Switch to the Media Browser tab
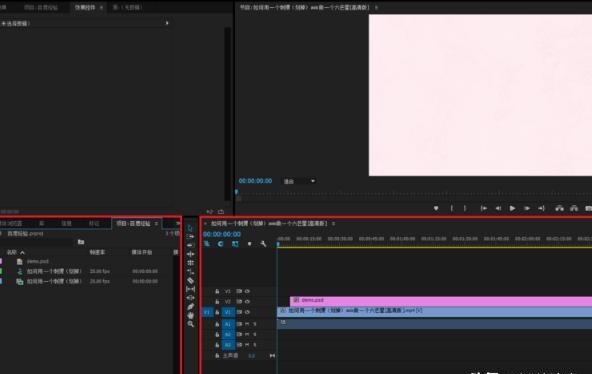Screen dimensions: 592x374 pyautogui.click(x=11, y=224)
